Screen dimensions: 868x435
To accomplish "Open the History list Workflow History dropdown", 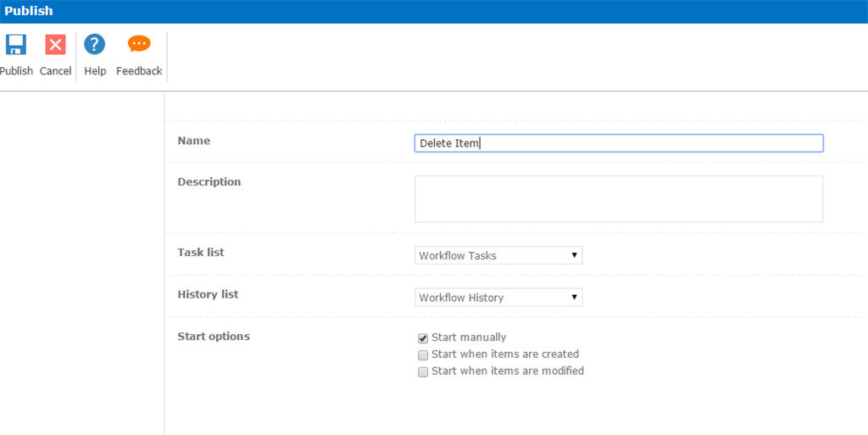I will pyautogui.click(x=498, y=298).
